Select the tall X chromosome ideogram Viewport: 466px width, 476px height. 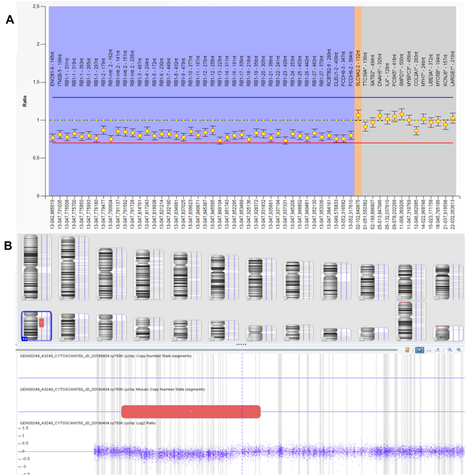click(411, 321)
